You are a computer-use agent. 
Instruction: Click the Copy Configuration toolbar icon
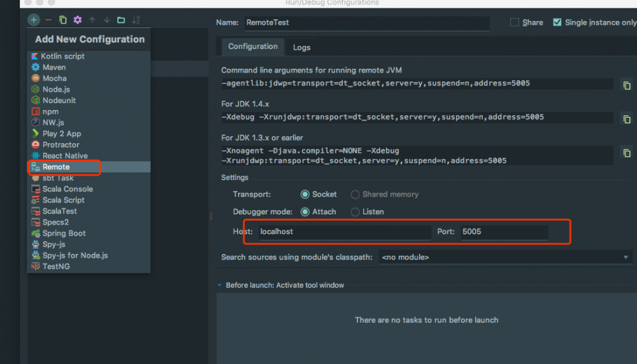62,20
